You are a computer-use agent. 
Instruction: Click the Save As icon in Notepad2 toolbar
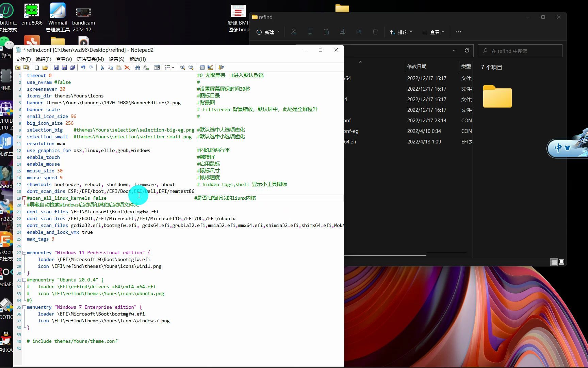64,67
